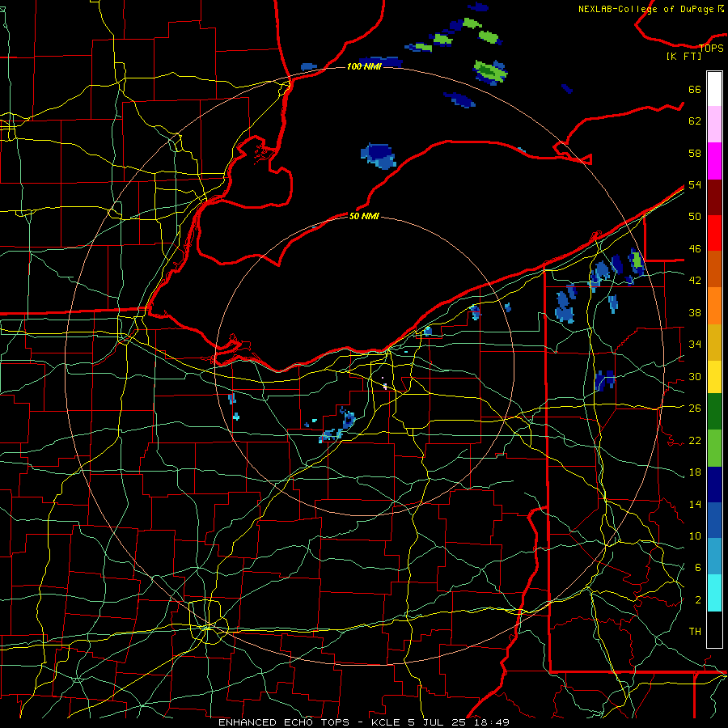
Task: Click the TOPS legend title
Action: tap(711, 48)
